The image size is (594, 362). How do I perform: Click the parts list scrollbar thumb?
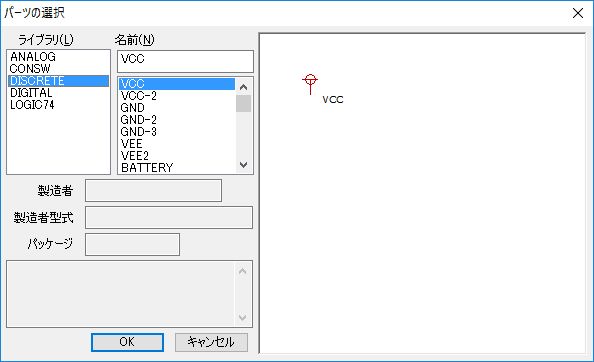click(x=244, y=103)
